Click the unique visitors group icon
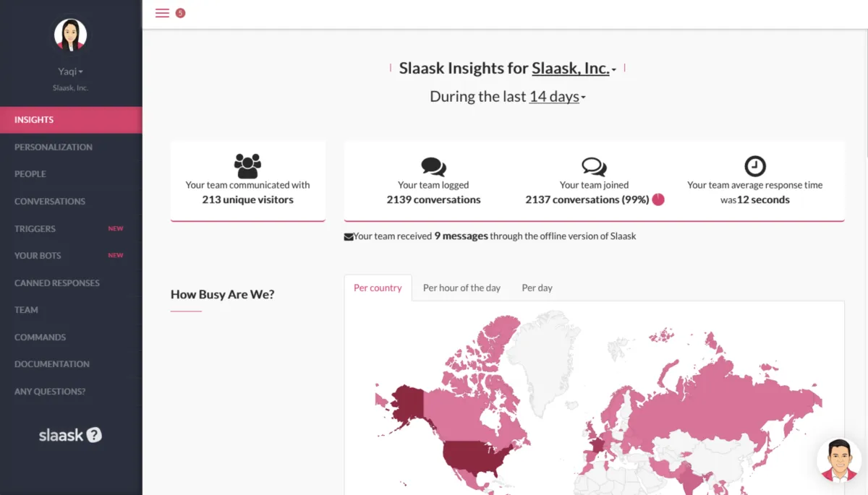The width and height of the screenshot is (868, 495). [x=247, y=165]
